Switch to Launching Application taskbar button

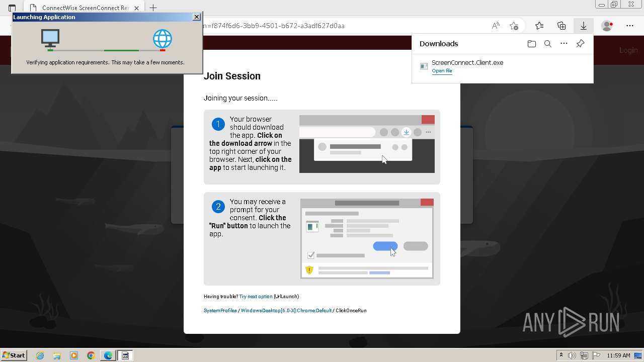(x=125, y=355)
